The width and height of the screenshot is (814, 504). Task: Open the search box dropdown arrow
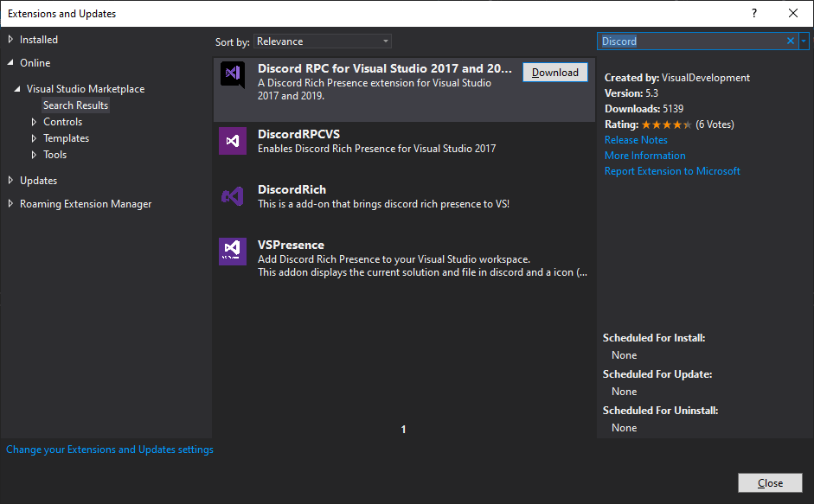point(804,41)
